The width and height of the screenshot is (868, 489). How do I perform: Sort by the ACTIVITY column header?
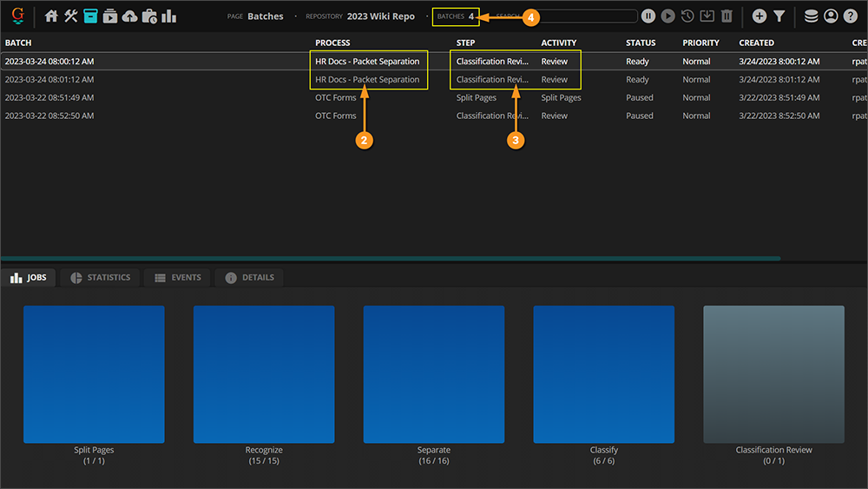(558, 43)
